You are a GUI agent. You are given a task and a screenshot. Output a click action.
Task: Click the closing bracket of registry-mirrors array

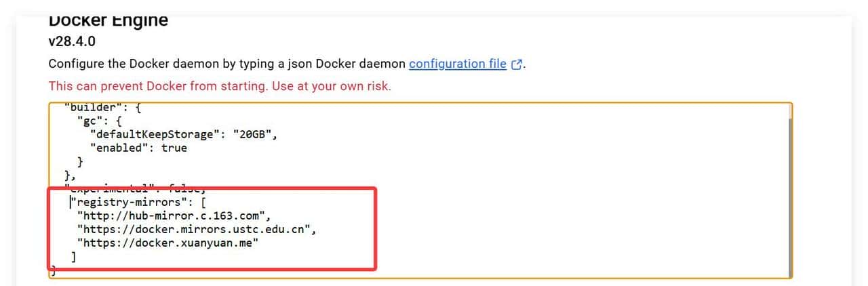73,256
